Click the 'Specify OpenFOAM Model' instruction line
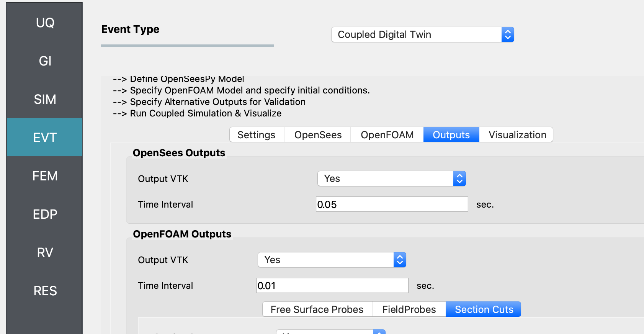644x334 pixels. tap(241, 90)
